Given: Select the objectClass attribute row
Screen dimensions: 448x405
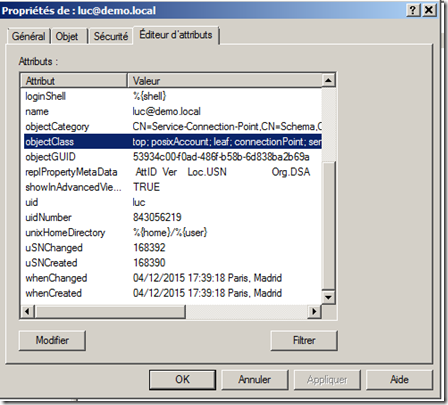Looking at the screenshot, I should tap(172, 142).
